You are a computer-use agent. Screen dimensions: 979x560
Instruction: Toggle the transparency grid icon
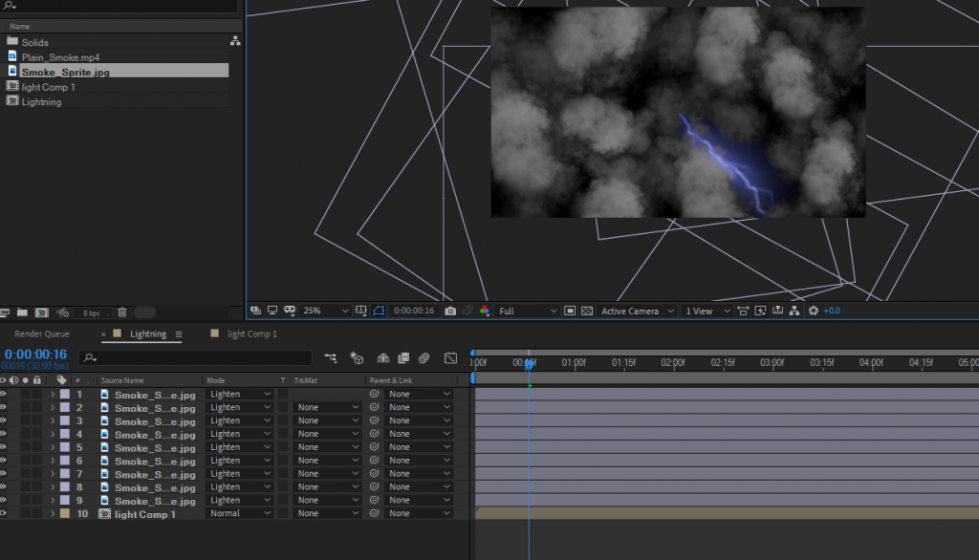point(587,311)
